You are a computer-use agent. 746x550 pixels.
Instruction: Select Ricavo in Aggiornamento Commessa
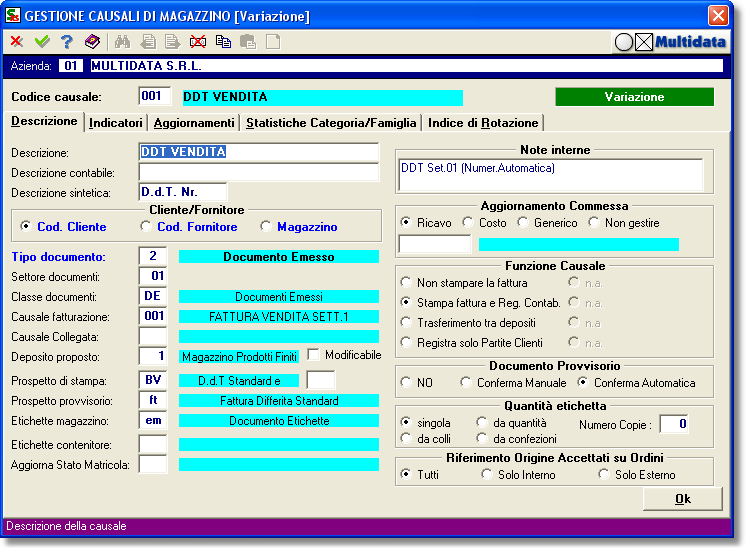405,222
